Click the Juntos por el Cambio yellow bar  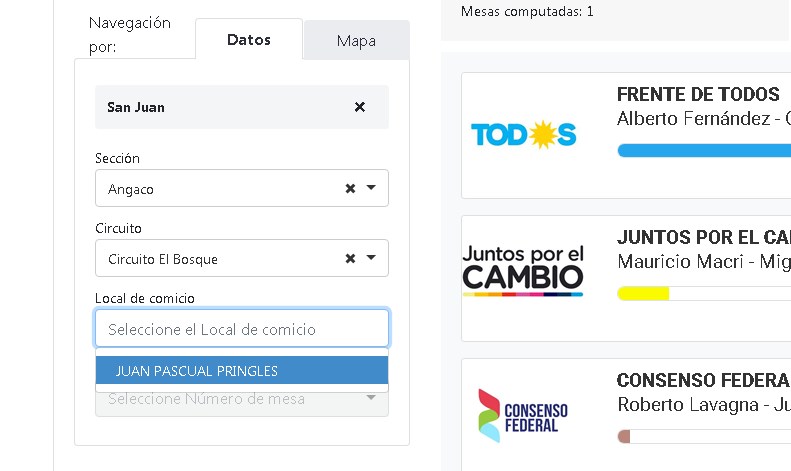pyautogui.click(x=644, y=293)
